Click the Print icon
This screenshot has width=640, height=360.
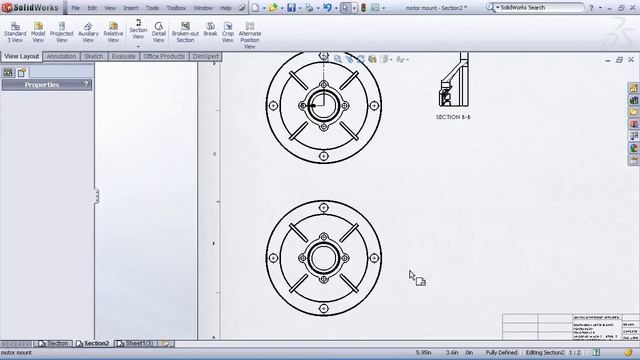click(x=309, y=7)
